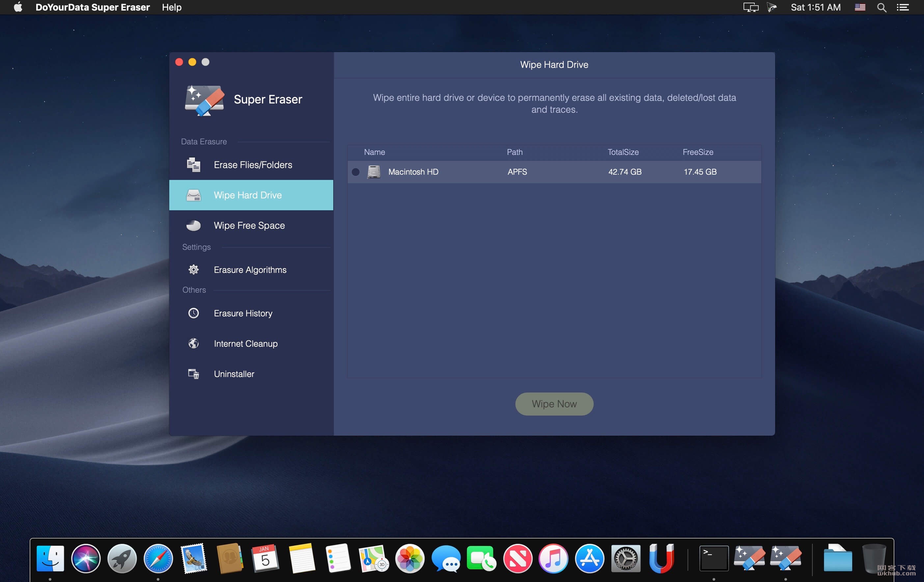Open Reminders app in Dock
The image size is (924, 582).
coord(338,558)
